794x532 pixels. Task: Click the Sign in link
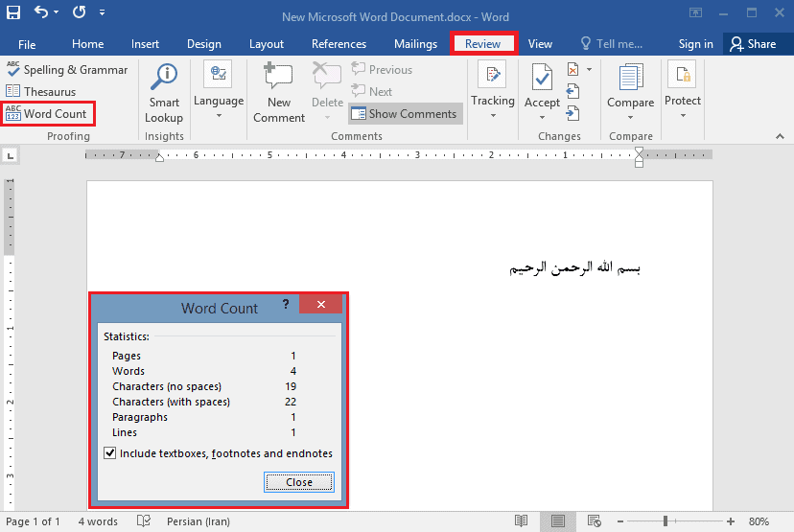(695, 44)
